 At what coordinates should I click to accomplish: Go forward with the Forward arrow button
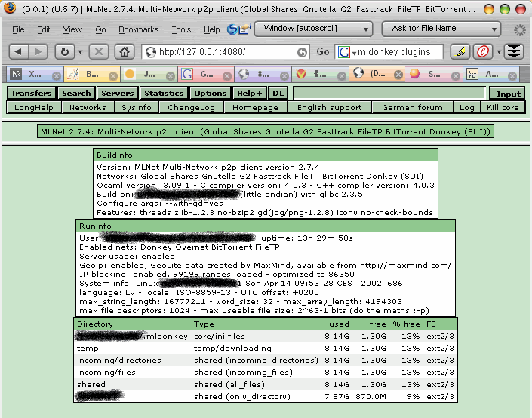38,52
